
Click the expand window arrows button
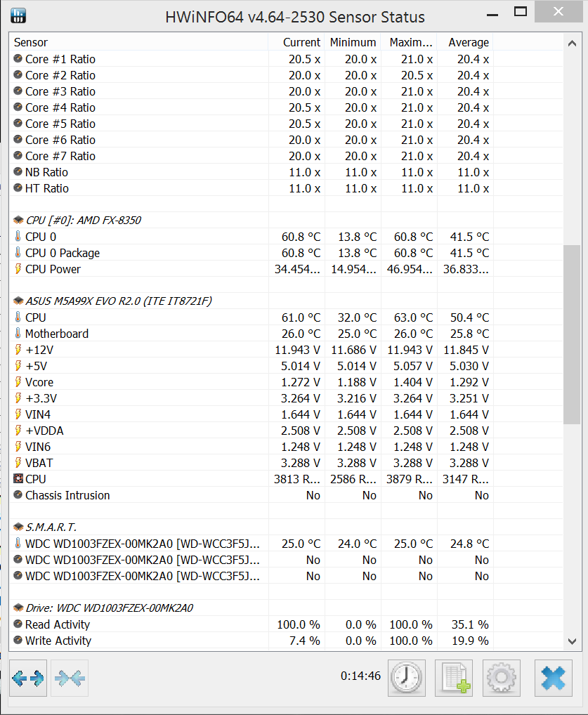point(28,678)
